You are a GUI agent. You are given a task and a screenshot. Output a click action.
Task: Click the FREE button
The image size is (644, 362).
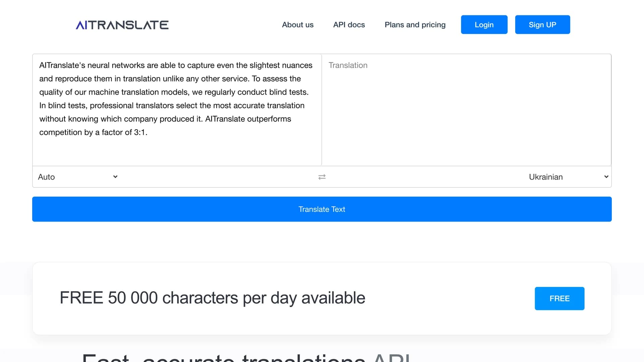pyautogui.click(x=559, y=298)
